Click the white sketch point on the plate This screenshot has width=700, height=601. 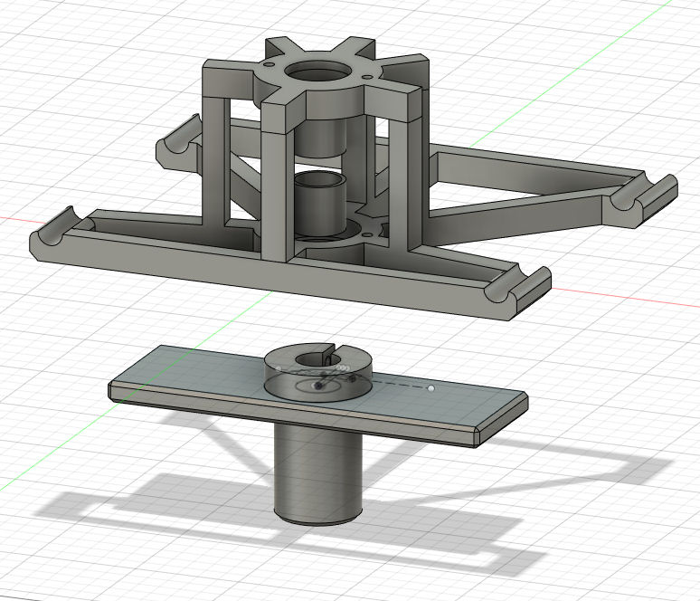pyautogui.click(x=432, y=388)
